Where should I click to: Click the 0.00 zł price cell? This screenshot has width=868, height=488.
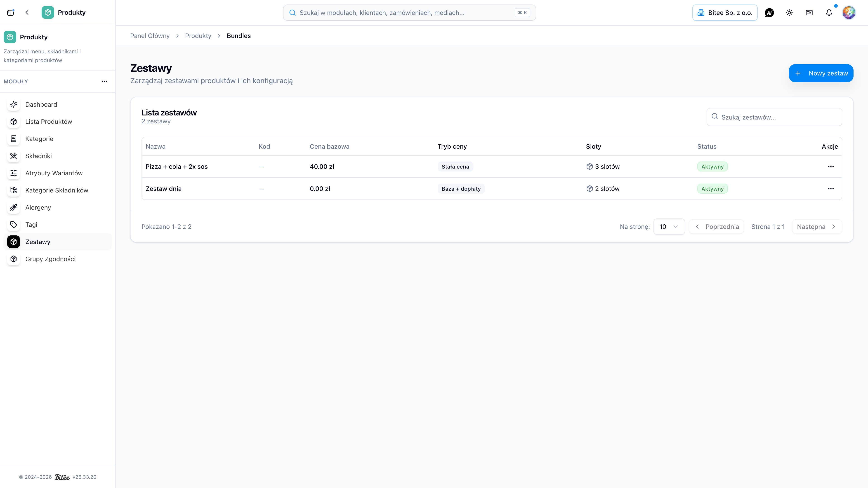320,189
